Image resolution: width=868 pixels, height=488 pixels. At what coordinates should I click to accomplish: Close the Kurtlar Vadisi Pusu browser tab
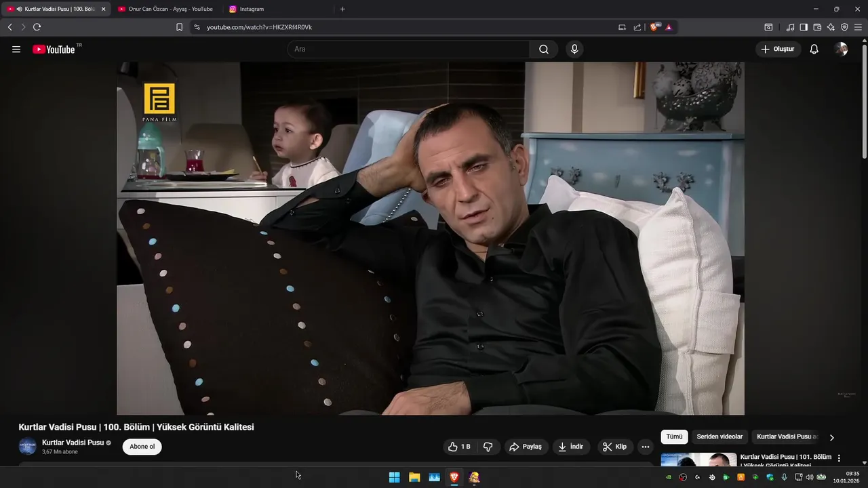(104, 9)
